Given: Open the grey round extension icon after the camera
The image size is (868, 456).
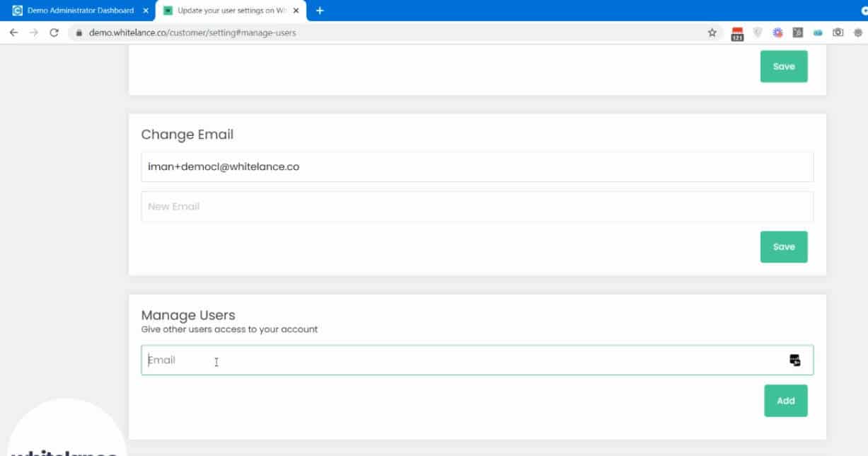Looking at the screenshot, I should [x=858, y=33].
